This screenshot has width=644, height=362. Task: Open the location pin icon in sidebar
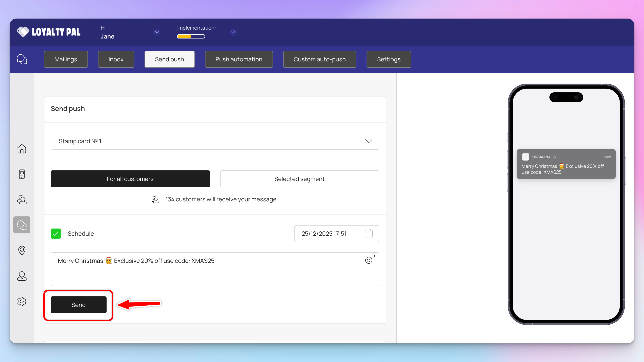[22, 250]
